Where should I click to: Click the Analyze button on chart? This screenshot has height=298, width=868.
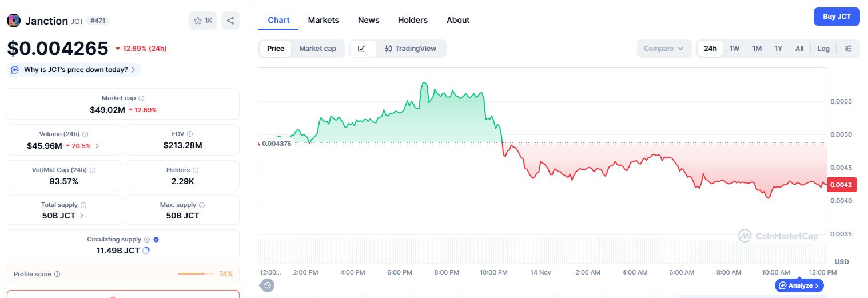coord(799,285)
